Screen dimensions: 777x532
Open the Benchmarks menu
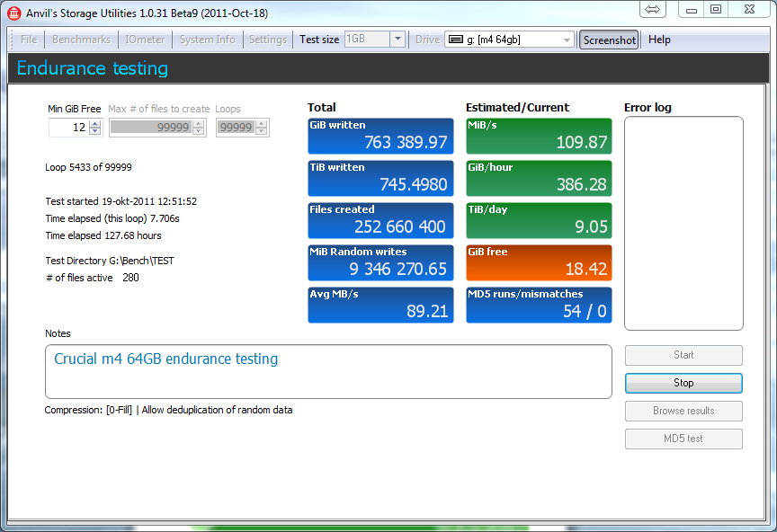[81, 40]
